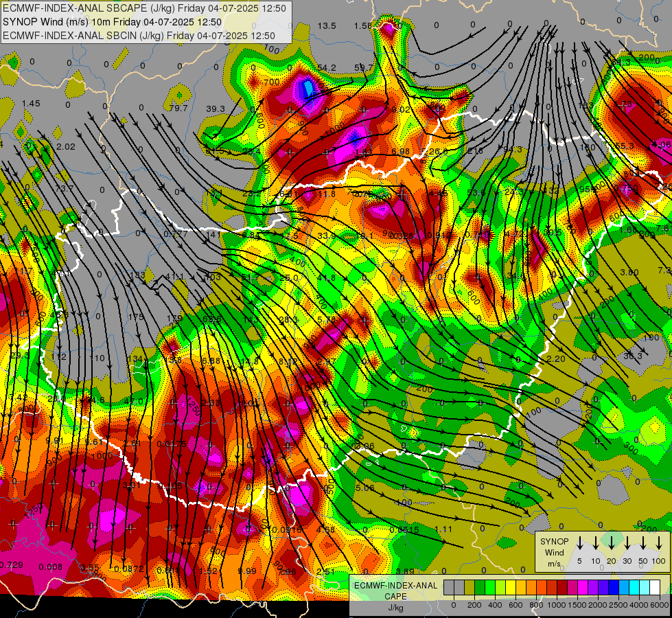Click the 110 value on the map
Screen dimensions: 672x618
[97, 358]
